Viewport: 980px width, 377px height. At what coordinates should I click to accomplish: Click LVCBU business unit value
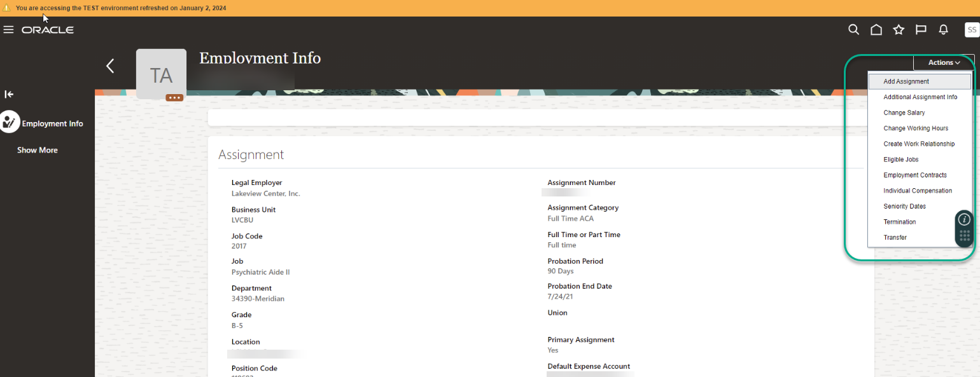[243, 220]
